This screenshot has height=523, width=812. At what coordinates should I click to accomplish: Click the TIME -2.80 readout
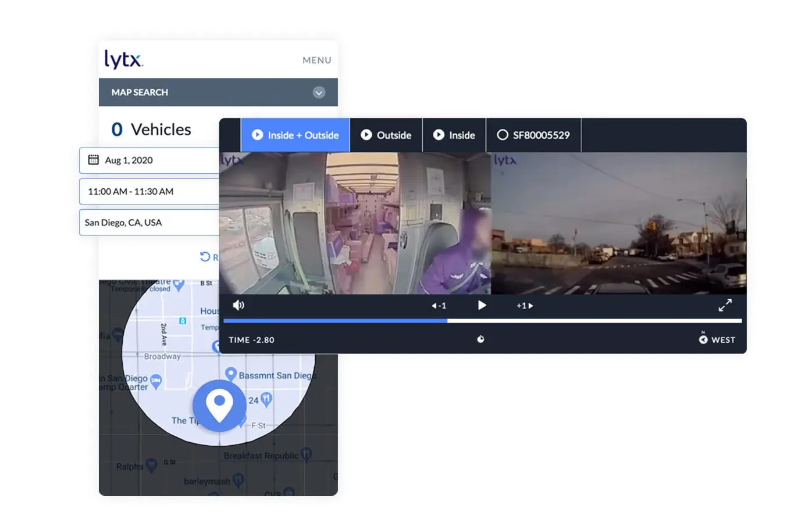coord(251,340)
